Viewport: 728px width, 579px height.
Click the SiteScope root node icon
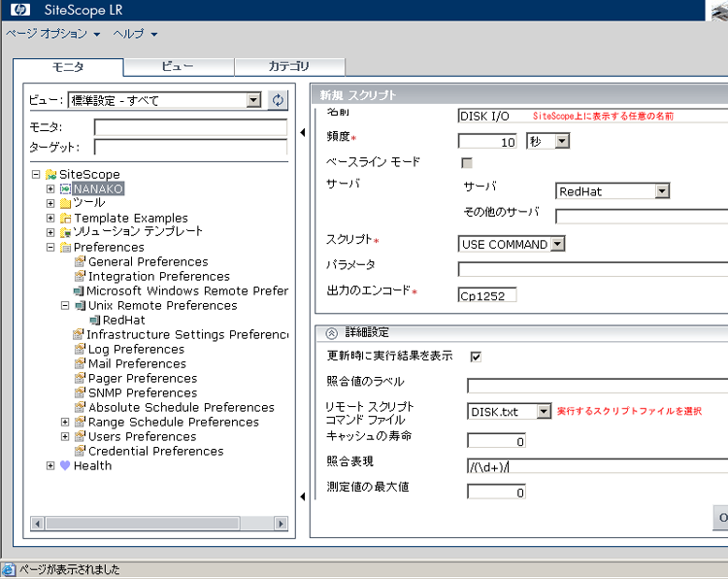(x=50, y=175)
